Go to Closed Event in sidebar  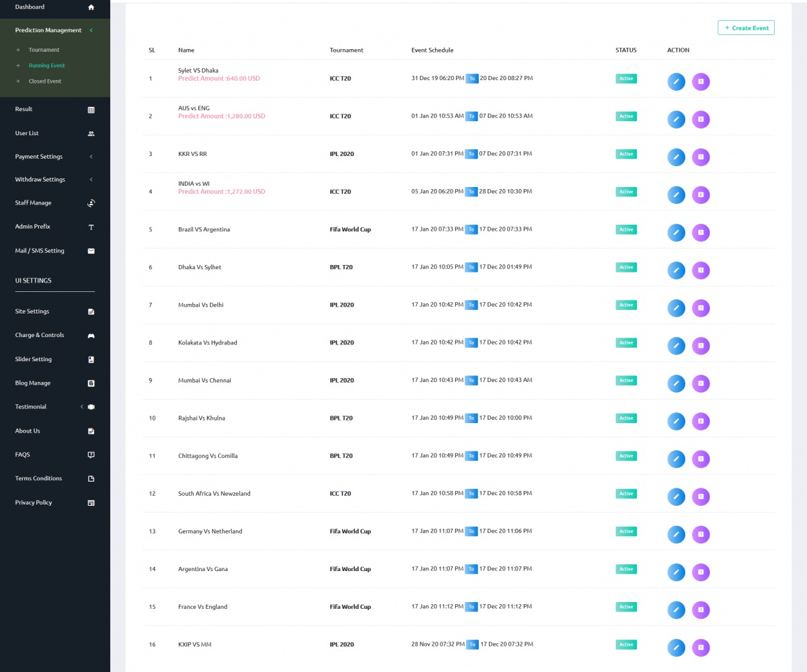[44, 81]
